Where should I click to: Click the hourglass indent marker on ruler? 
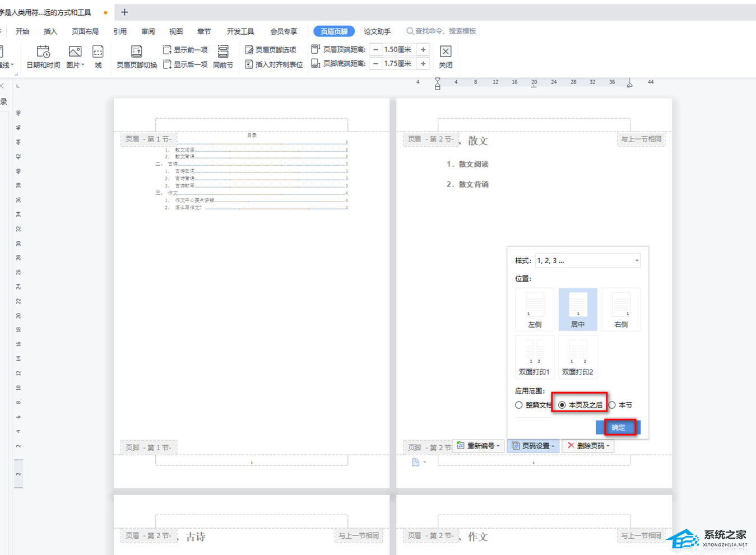point(438,83)
